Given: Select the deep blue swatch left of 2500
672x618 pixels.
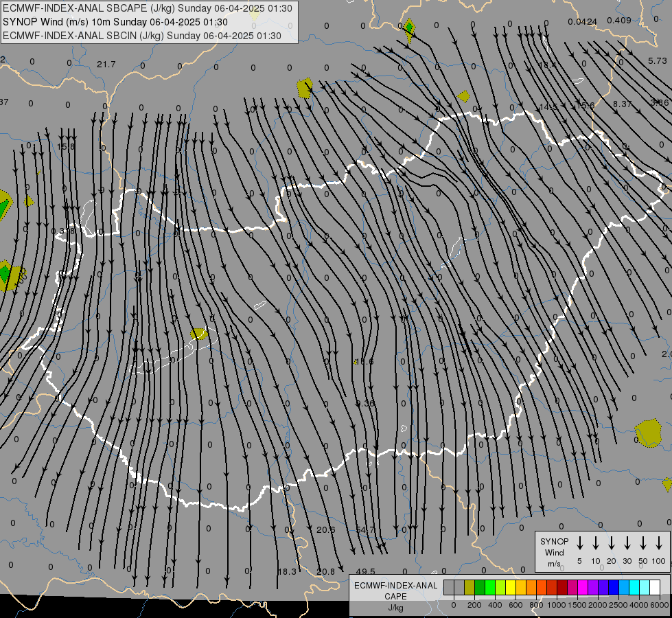Looking at the screenshot, I should [613, 588].
